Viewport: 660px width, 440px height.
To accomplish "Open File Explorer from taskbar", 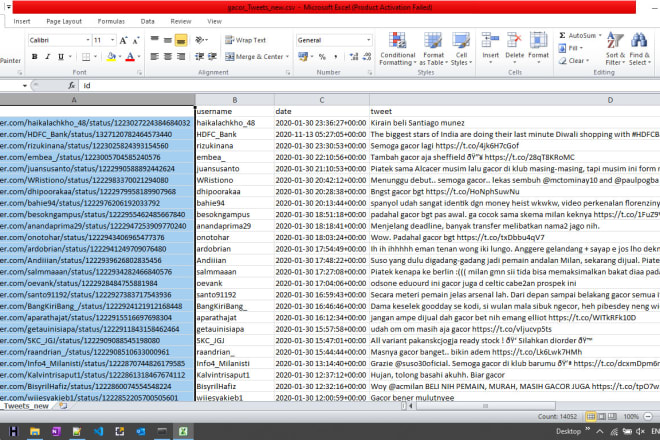I will tap(35, 431).
